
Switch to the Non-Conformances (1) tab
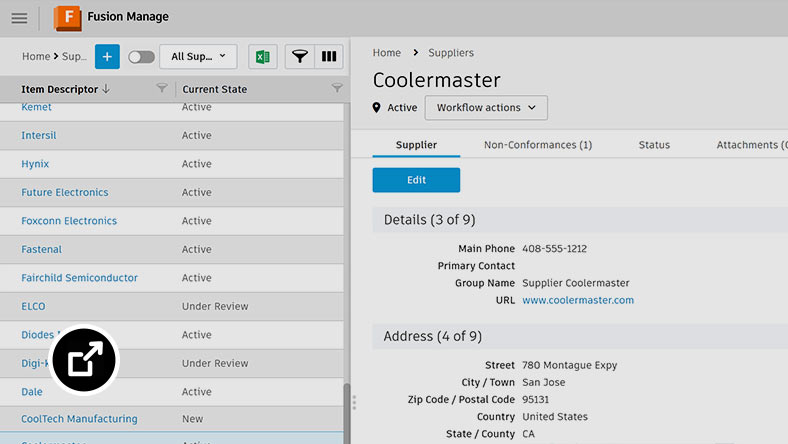pos(537,145)
